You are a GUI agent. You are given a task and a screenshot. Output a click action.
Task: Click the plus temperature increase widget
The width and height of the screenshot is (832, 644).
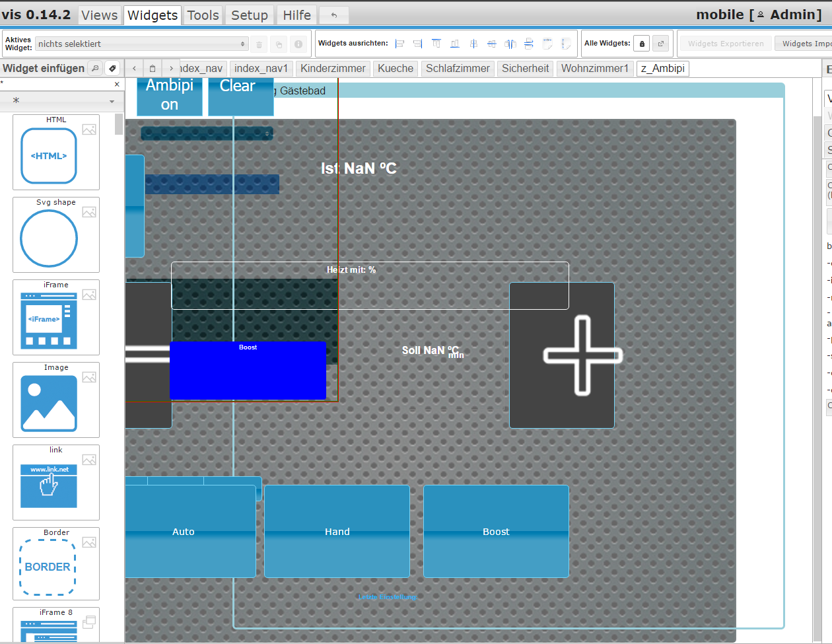(562, 355)
